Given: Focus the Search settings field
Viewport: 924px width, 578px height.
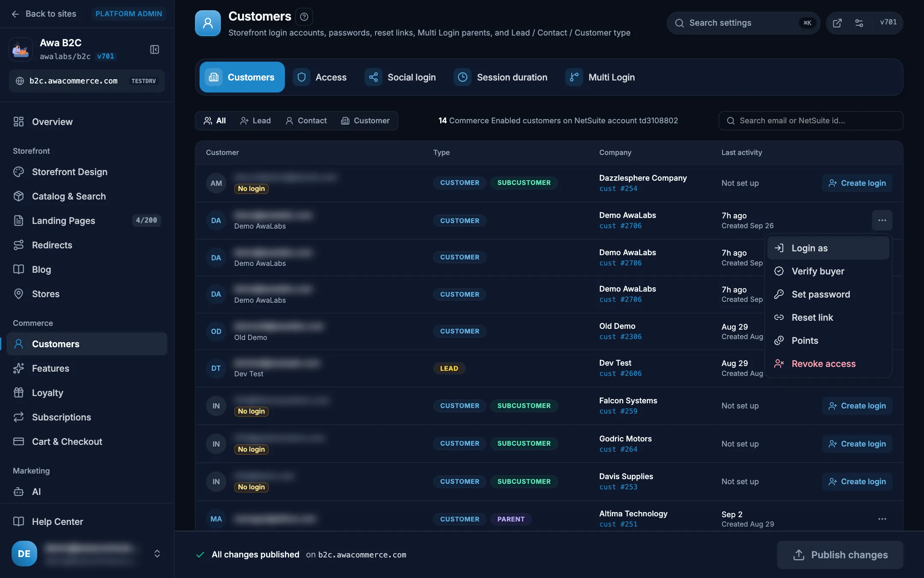Looking at the screenshot, I should click(x=743, y=23).
